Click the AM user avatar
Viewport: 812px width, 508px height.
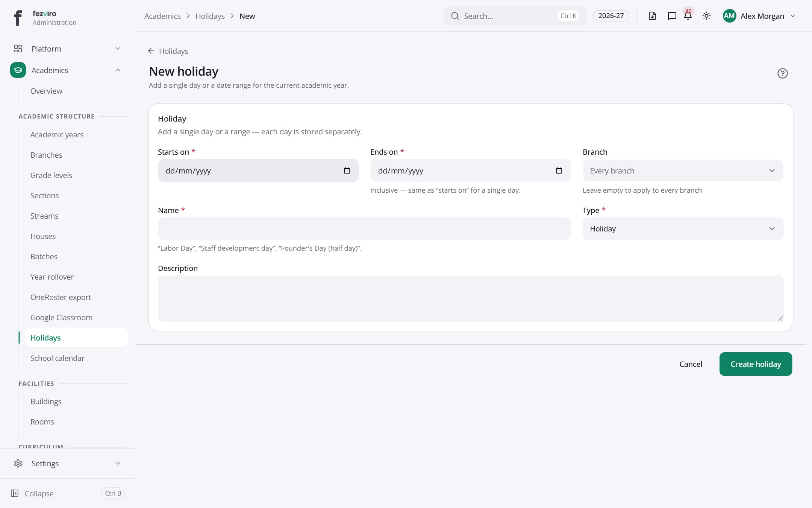pos(729,16)
